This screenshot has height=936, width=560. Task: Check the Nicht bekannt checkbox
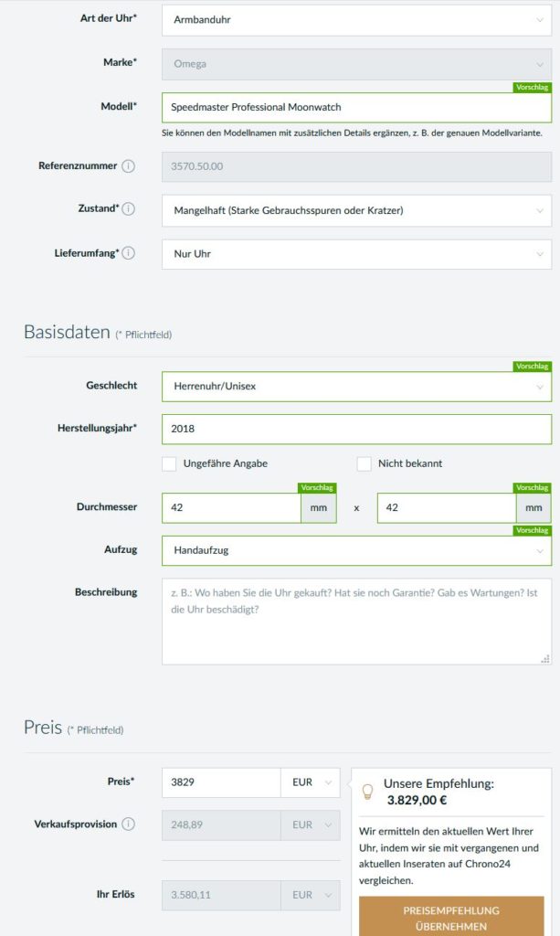click(x=364, y=463)
